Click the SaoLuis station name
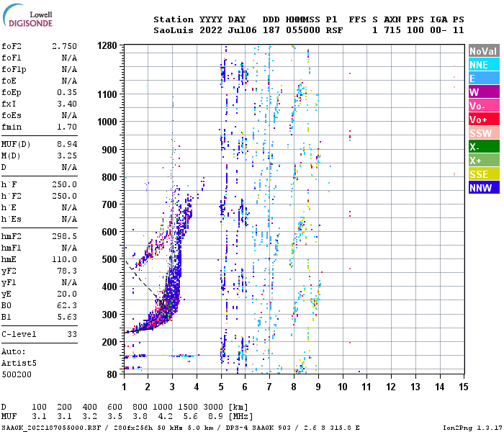The width and height of the screenshot is (504, 432). pos(174,30)
